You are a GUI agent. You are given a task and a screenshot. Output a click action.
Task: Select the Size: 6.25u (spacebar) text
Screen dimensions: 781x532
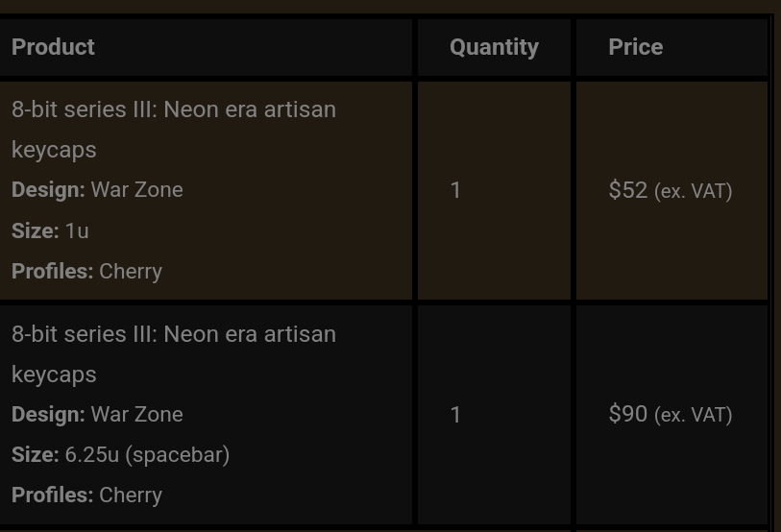click(120, 455)
